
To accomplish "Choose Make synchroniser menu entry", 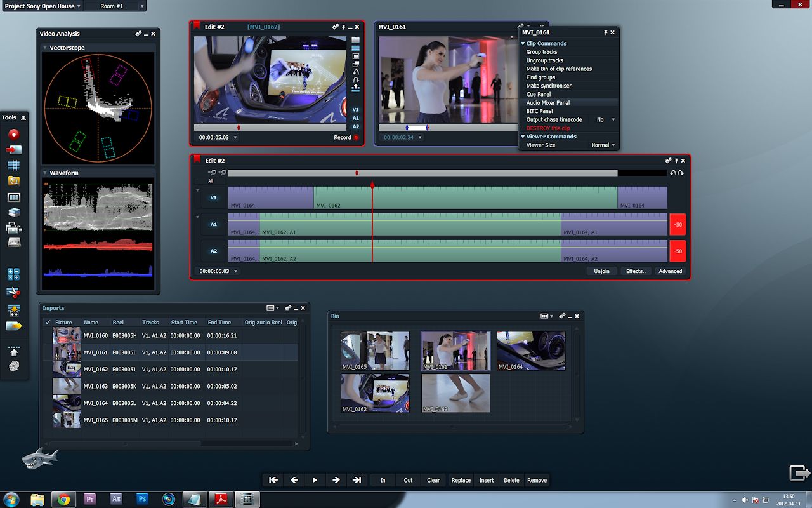I will [549, 86].
